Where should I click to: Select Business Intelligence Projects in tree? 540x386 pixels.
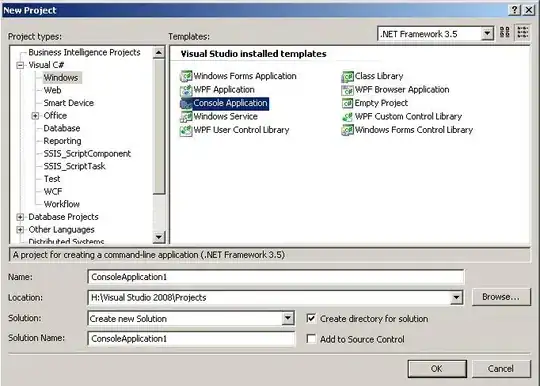(84, 52)
